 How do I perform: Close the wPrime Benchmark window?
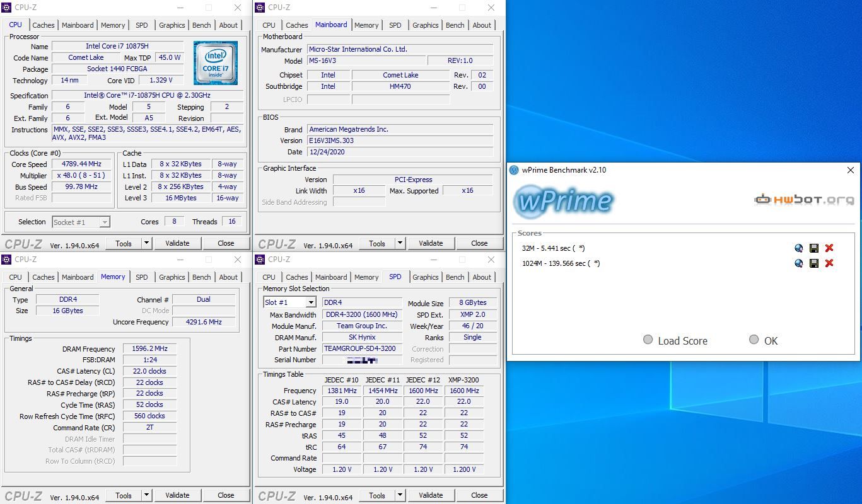(x=850, y=170)
